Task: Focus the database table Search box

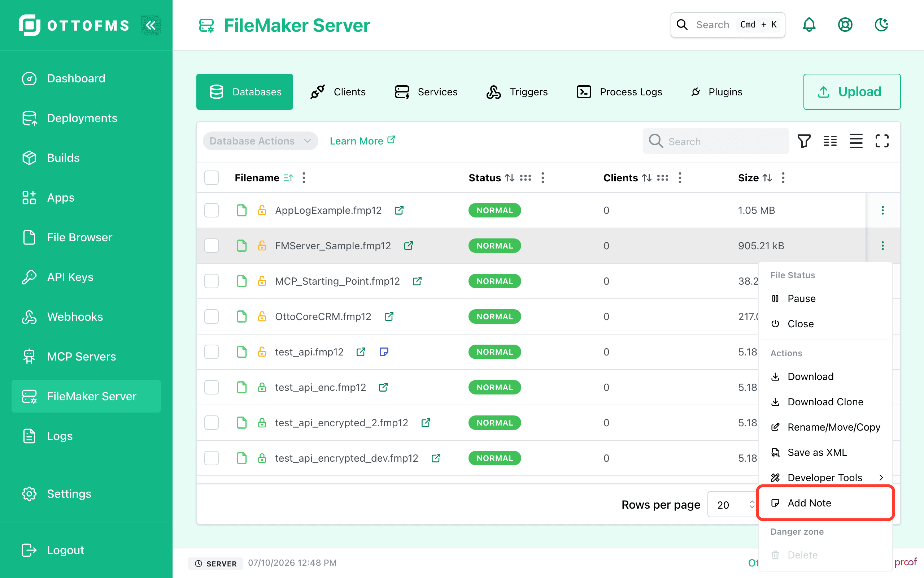Action: pos(716,141)
